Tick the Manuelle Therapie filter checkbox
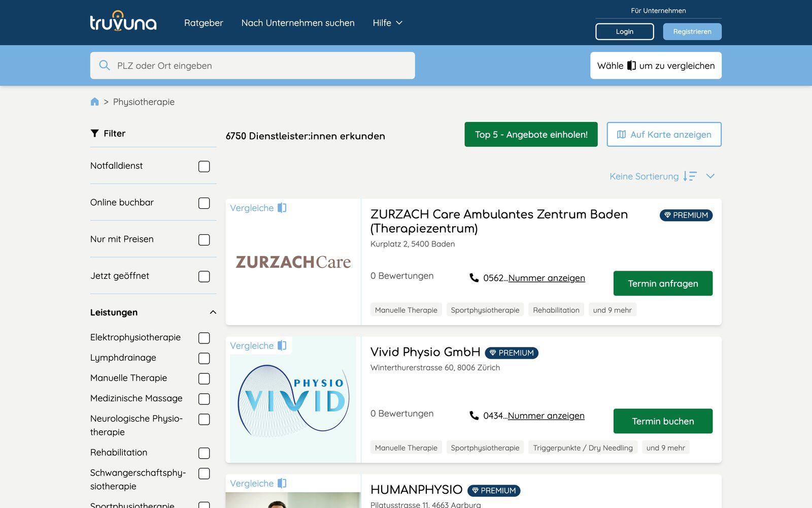This screenshot has width=812, height=508. click(204, 378)
